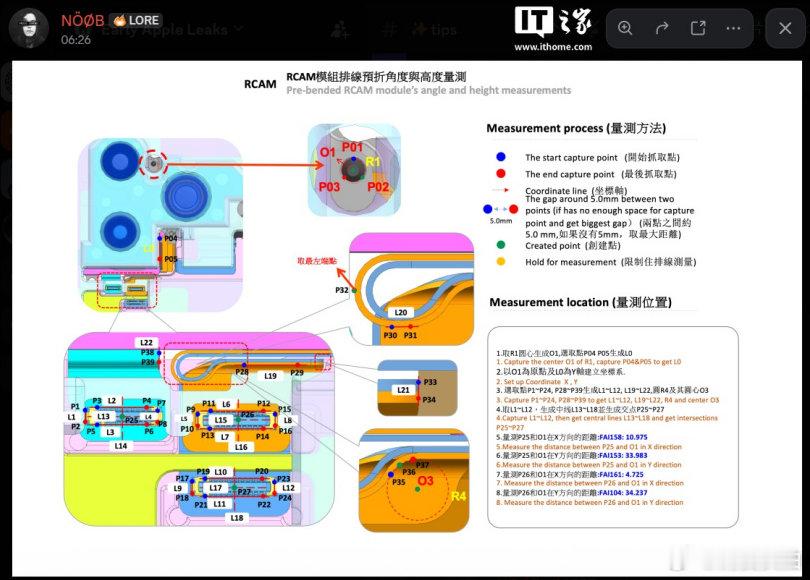The width and height of the screenshot is (810, 580).
Task: Expand the early Apple Leaks dropdown chevron behind overlay
Action: pos(239,28)
